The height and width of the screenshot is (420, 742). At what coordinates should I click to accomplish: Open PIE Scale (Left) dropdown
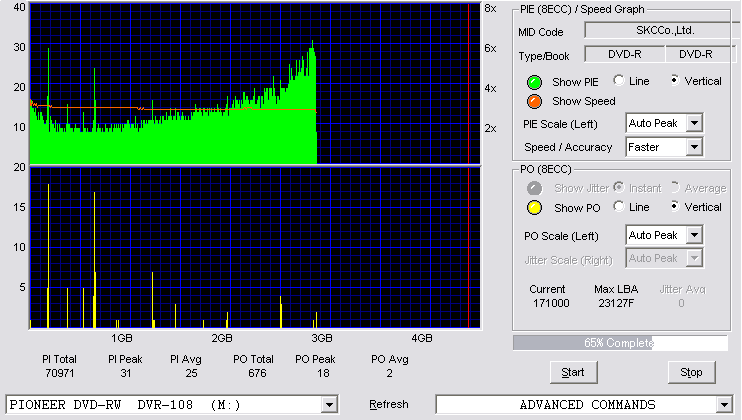coord(694,123)
